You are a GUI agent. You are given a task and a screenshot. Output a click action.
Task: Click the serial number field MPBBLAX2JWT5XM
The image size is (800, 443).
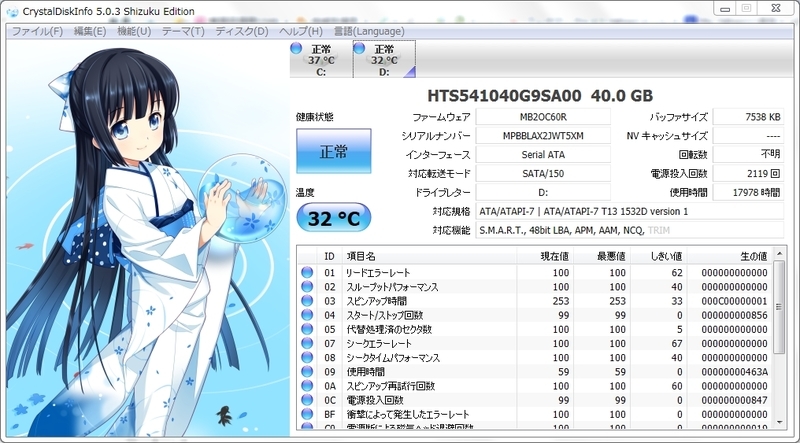543,136
